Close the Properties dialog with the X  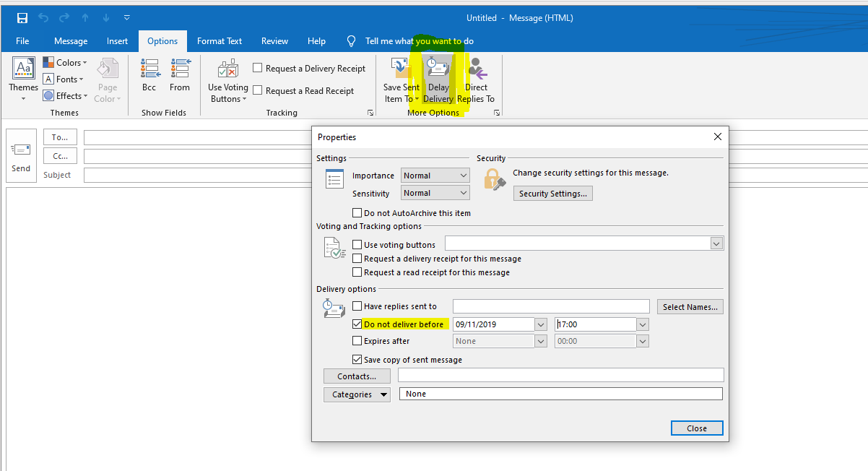click(718, 137)
